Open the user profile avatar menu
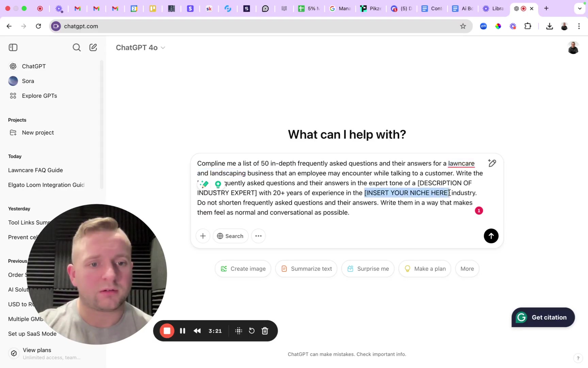The height and width of the screenshot is (368, 588). click(573, 48)
